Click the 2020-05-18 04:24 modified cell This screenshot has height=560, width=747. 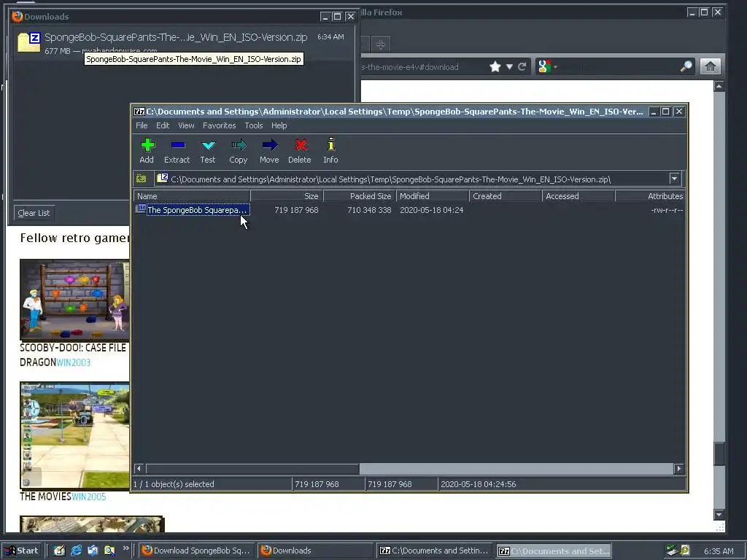pyautogui.click(x=432, y=210)
